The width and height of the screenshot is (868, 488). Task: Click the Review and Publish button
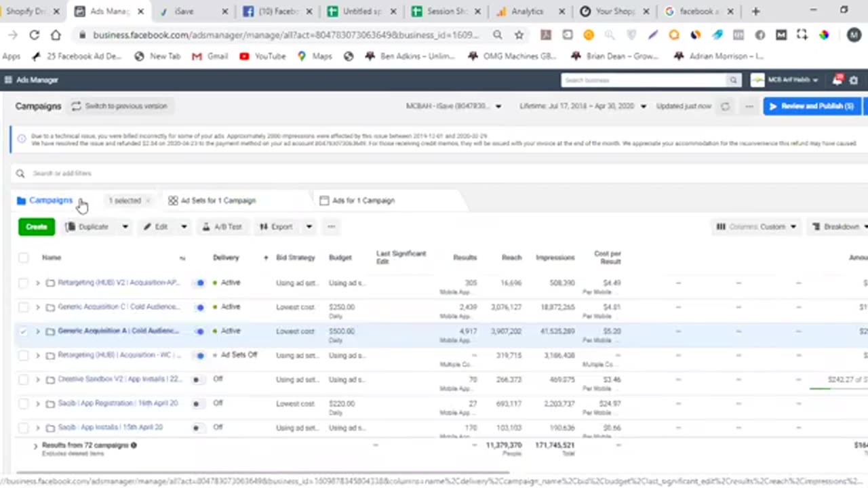pyautogui.click(x=812, y=106)
